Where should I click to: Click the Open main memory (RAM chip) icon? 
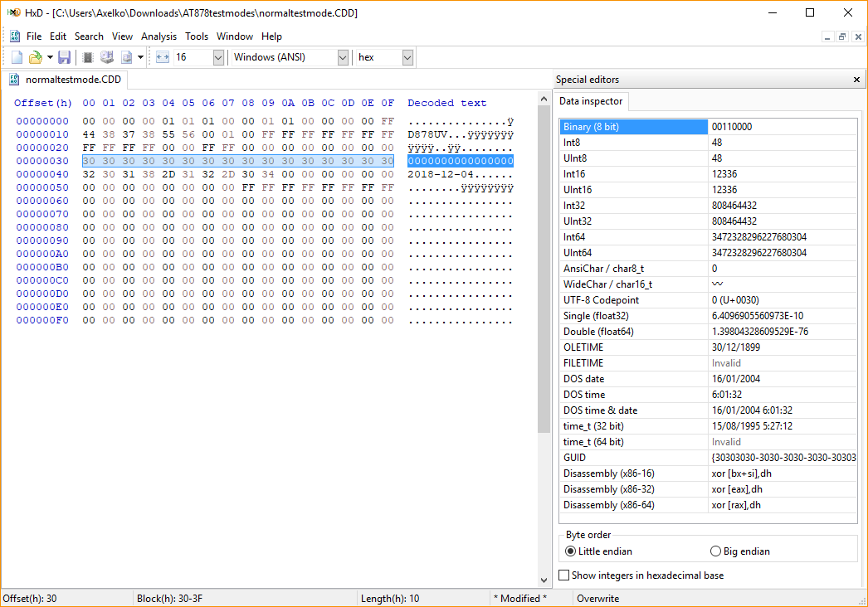(x=87, y=57)
